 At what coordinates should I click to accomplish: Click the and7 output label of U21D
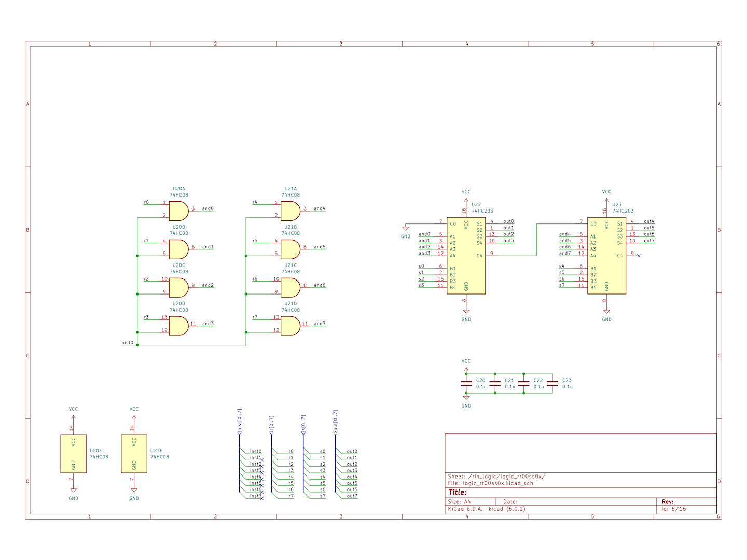(320, 324)
